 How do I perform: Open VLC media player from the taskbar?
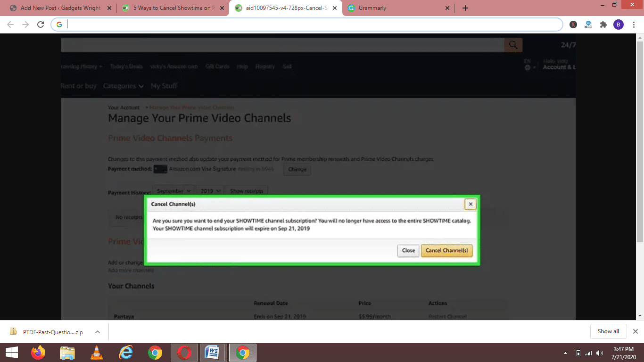pyautogui.click(x=97, y=353)
